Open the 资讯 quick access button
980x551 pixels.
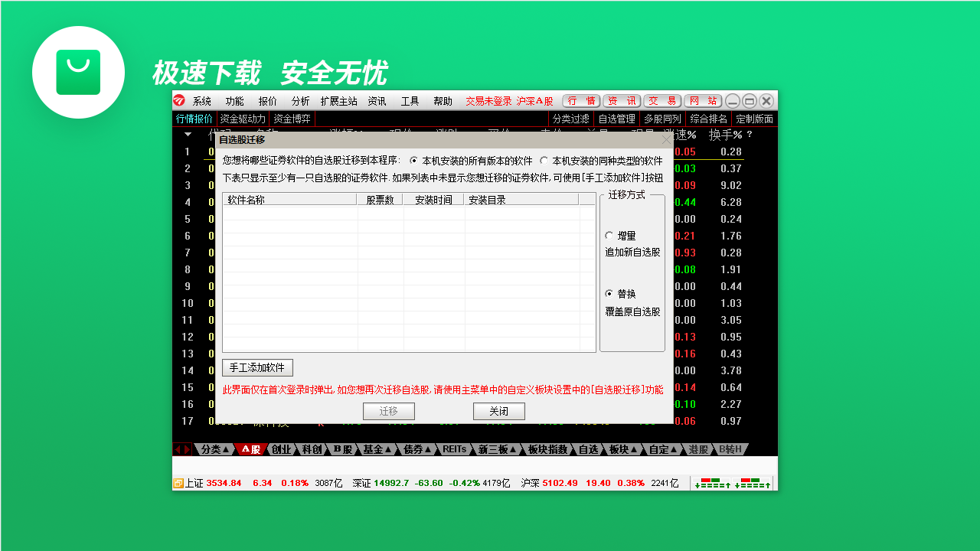[622, 100]
